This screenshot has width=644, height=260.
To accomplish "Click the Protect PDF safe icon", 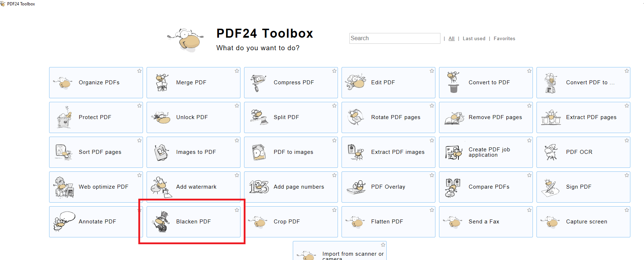I will pyautogui.click(x=65, y=117).
